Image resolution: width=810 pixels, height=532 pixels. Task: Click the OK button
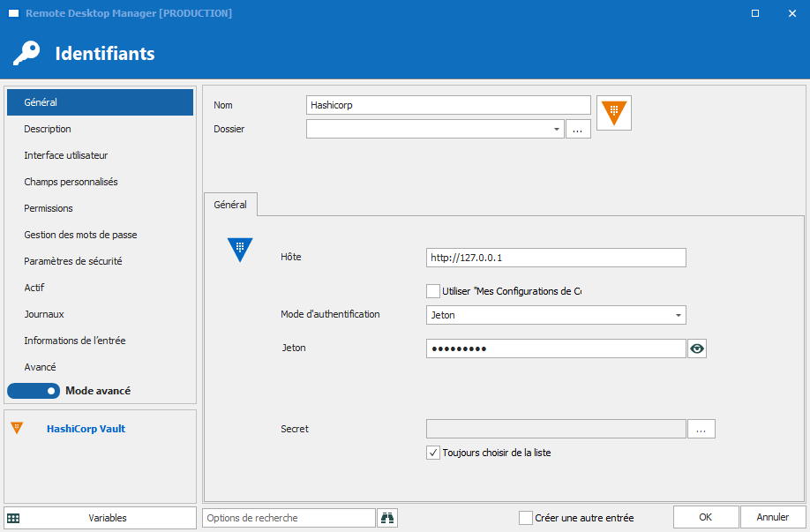[705, 517]
